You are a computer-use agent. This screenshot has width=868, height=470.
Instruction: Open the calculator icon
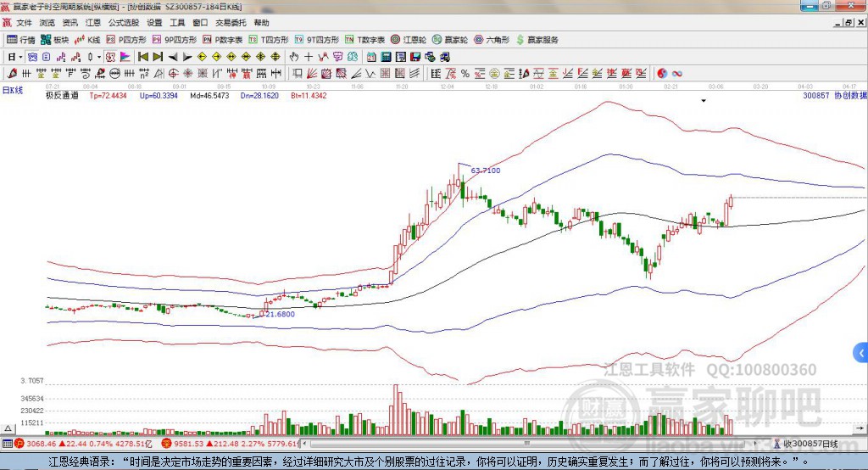point(386,57)
